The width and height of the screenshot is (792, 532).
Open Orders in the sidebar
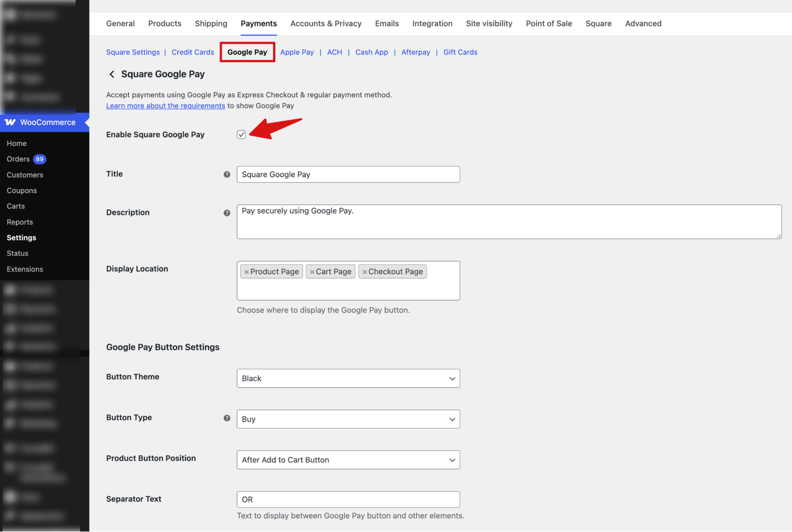coord(18,159)
